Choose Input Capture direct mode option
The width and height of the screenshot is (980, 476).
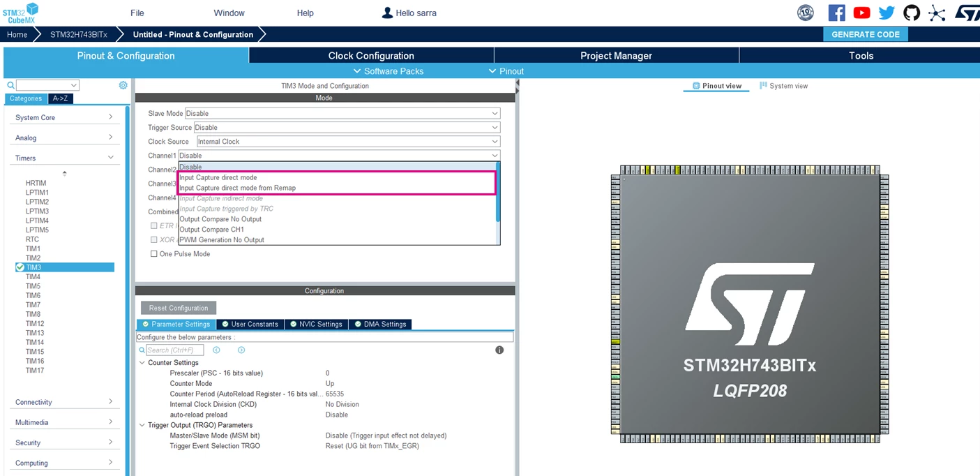coord(338,177)
